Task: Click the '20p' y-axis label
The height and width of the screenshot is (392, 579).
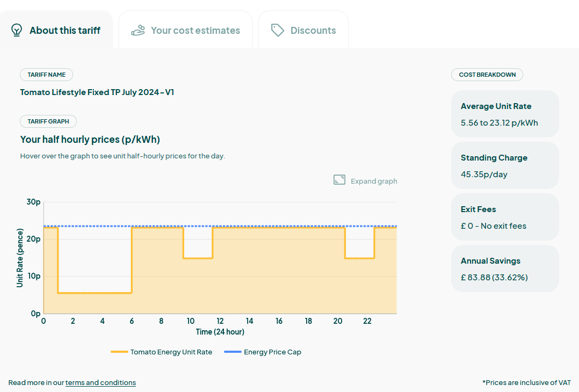Action: tap(34, 239)
